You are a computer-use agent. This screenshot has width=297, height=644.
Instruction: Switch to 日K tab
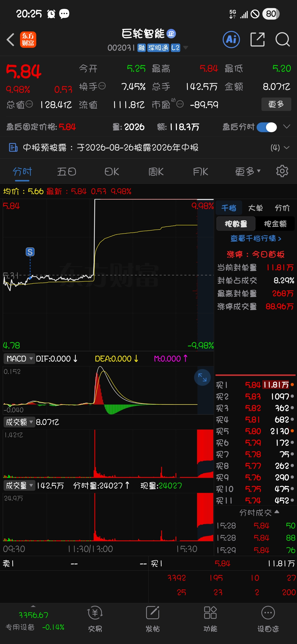[112, 172]
